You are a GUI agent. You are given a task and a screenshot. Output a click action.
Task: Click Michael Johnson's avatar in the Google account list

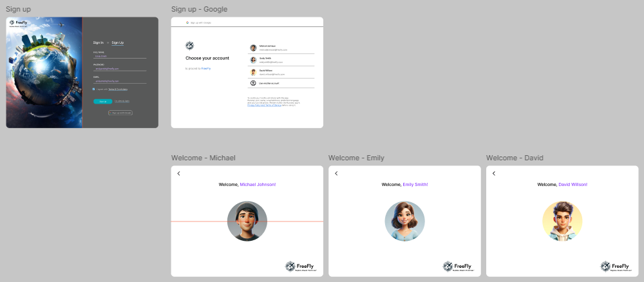coord(253,48)
